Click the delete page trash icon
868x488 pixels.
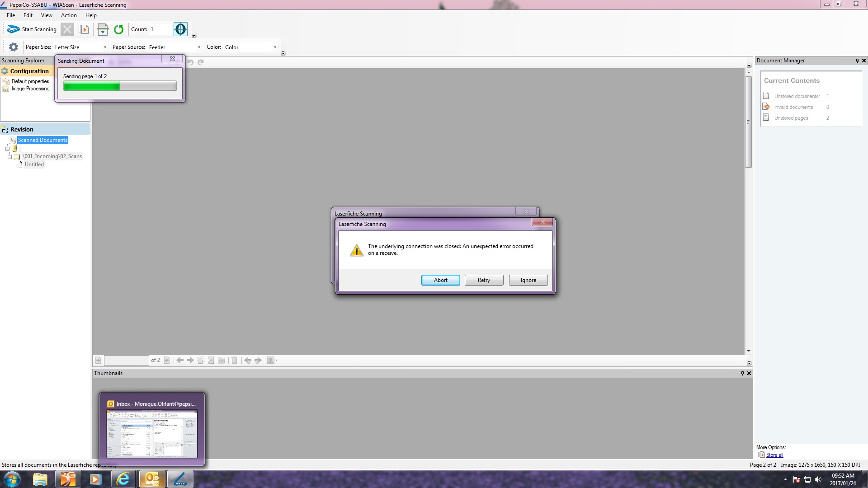tap(234, 360)
